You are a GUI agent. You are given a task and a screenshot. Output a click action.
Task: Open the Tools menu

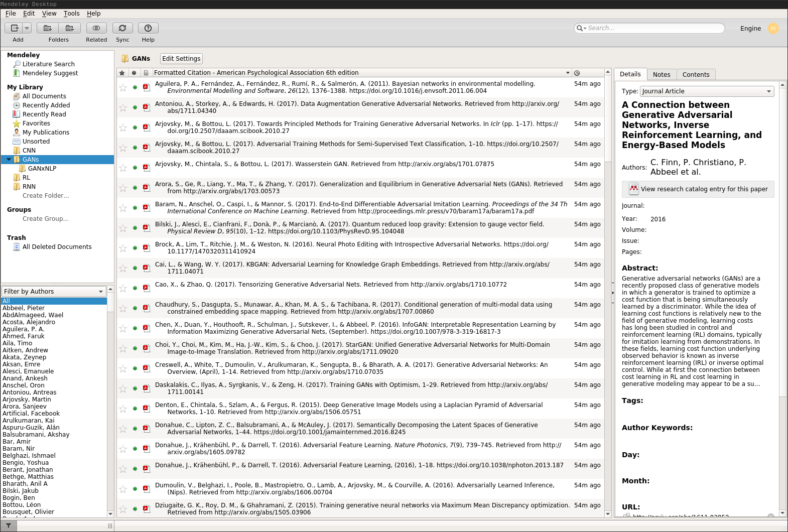pos(71,14)
